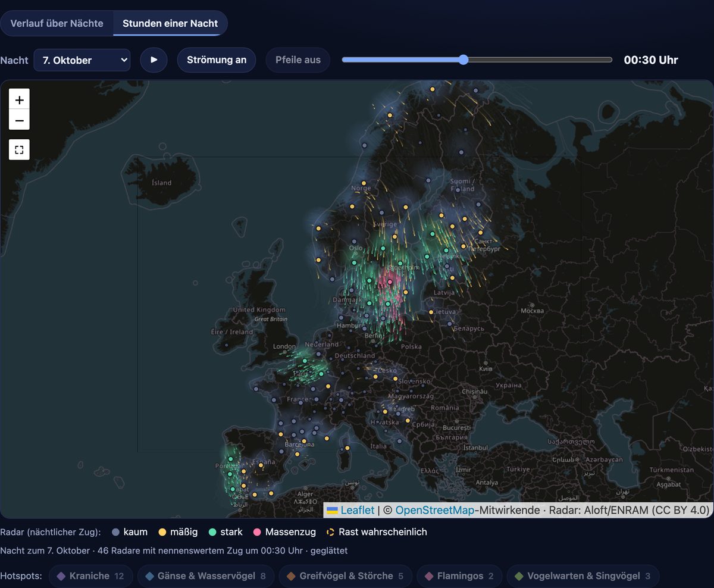The width and height of the screenshot is (714, 588).
Task: Click the Ukraine flag icon beside Leaflet
Action: point(333,510)
